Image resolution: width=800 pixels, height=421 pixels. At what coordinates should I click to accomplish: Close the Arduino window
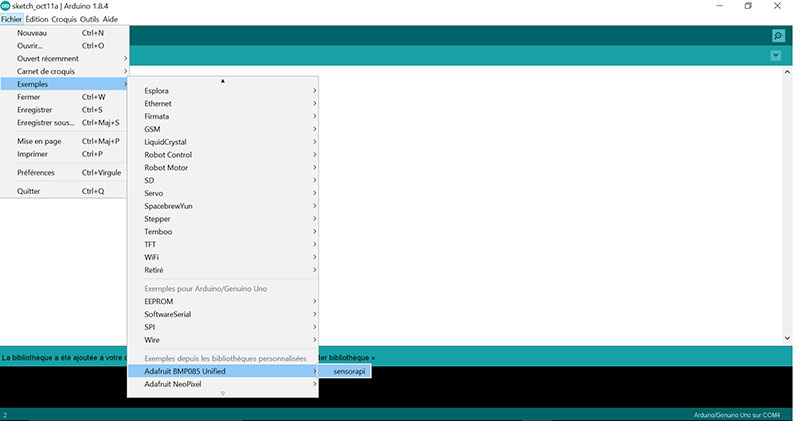click(777, 6)
